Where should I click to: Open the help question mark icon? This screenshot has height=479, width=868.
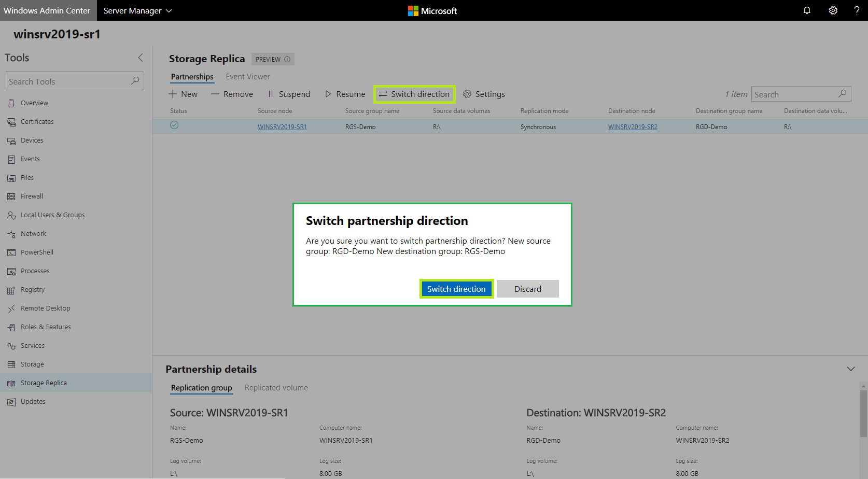[857, 10]
